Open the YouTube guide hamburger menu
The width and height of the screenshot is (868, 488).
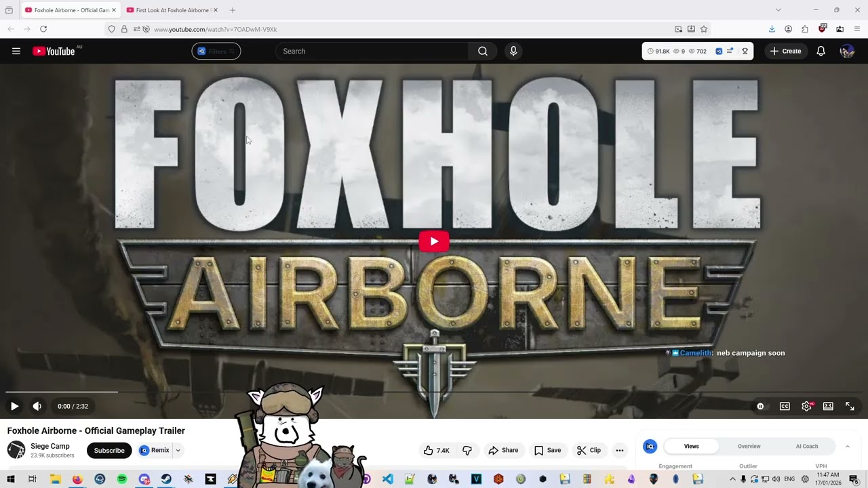(16, 51)
